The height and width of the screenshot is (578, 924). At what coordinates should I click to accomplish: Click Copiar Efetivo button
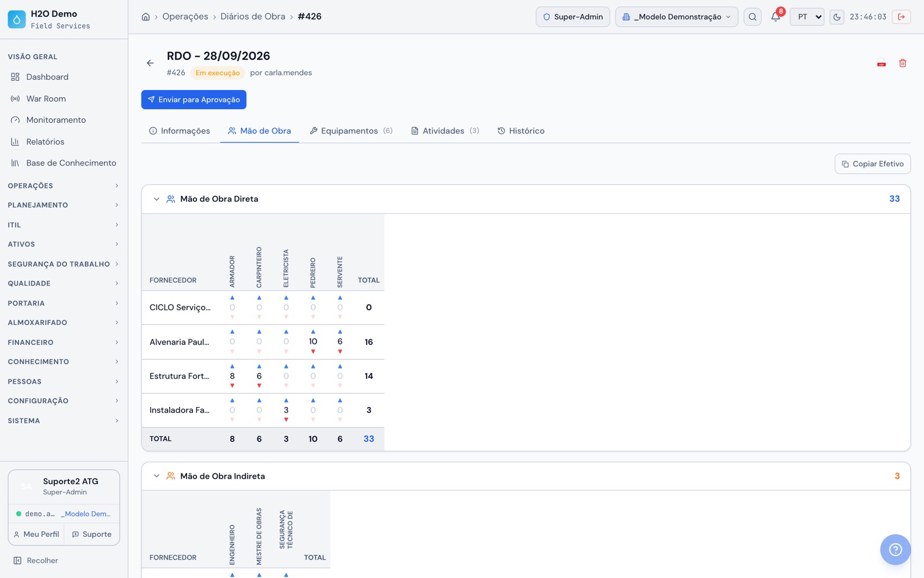coord(873,164)
